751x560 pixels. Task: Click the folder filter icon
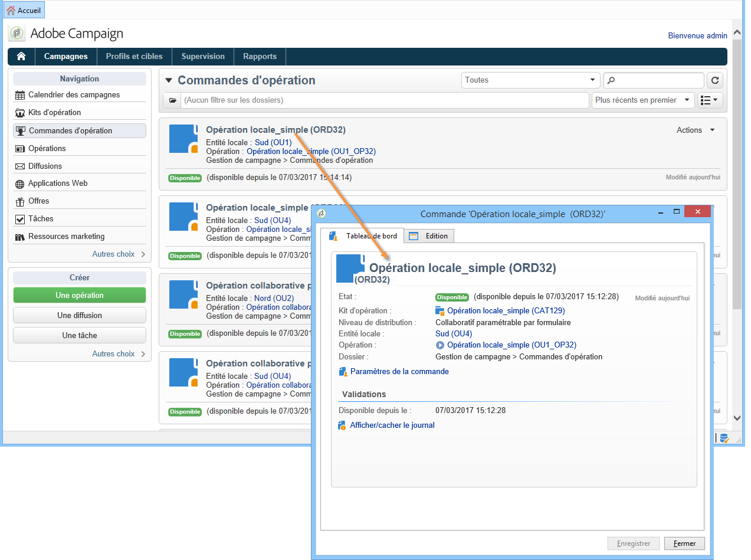172,100
